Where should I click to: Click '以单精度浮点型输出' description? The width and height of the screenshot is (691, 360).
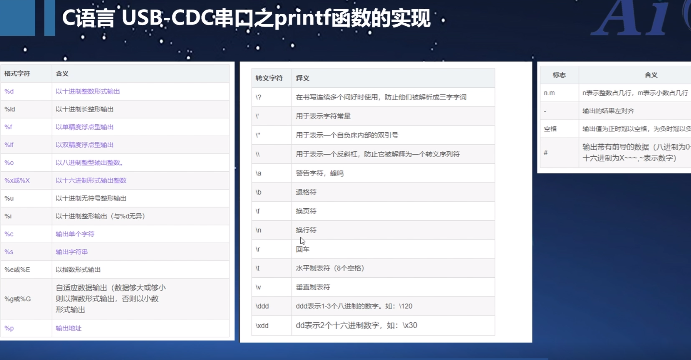[85, 127]
